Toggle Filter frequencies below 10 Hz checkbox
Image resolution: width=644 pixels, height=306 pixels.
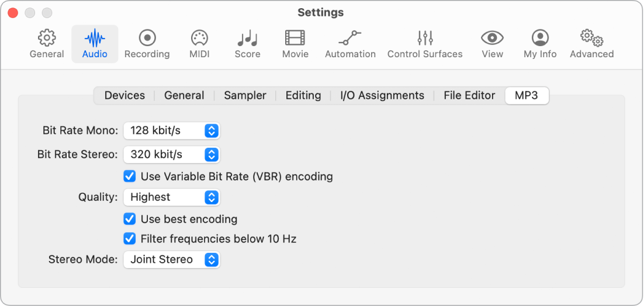point(130,238)
